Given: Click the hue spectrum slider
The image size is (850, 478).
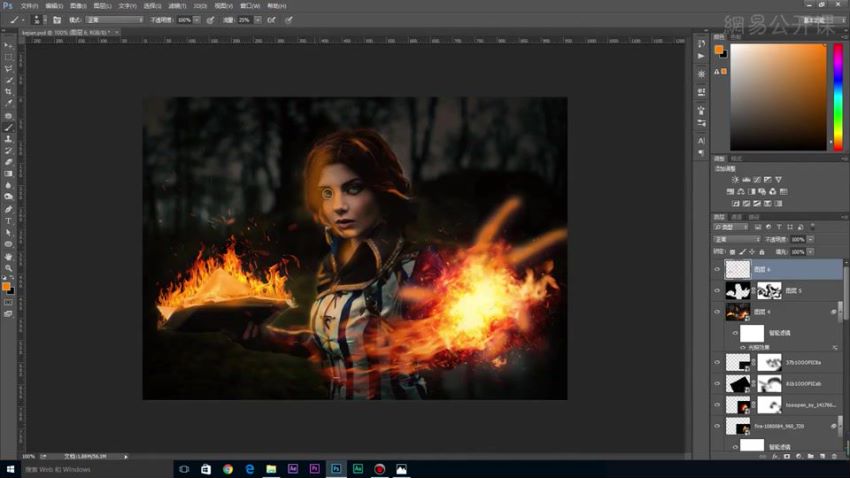Looking at the screenshot, I should coord(838,97).
